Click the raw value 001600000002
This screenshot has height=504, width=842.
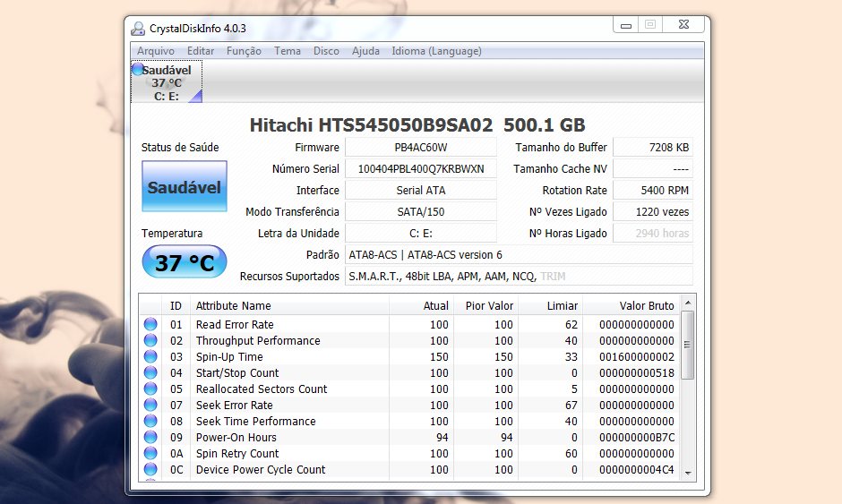[x=636, y=357]
